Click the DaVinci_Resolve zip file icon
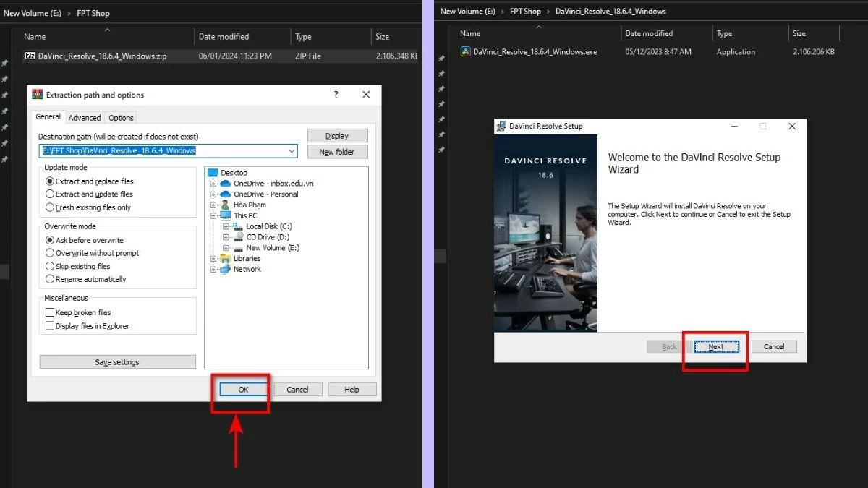The image size is (868, 488). tap(30, 56)
